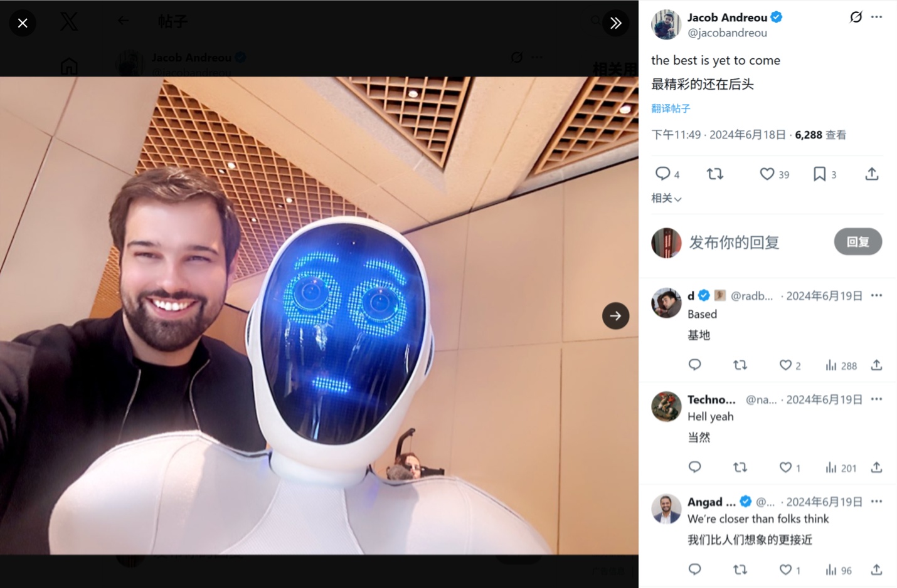Open more options menu on main post
The image size is (897, 588).
click(876, 17)
